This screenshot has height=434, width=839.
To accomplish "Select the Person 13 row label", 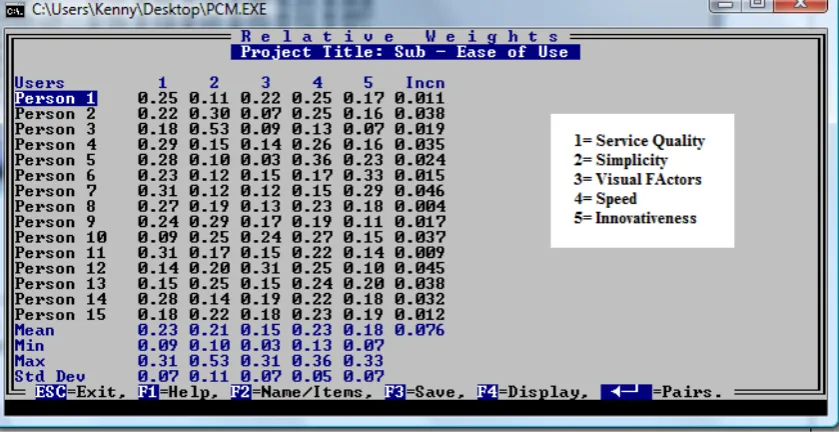I will [x=60, y=284].
